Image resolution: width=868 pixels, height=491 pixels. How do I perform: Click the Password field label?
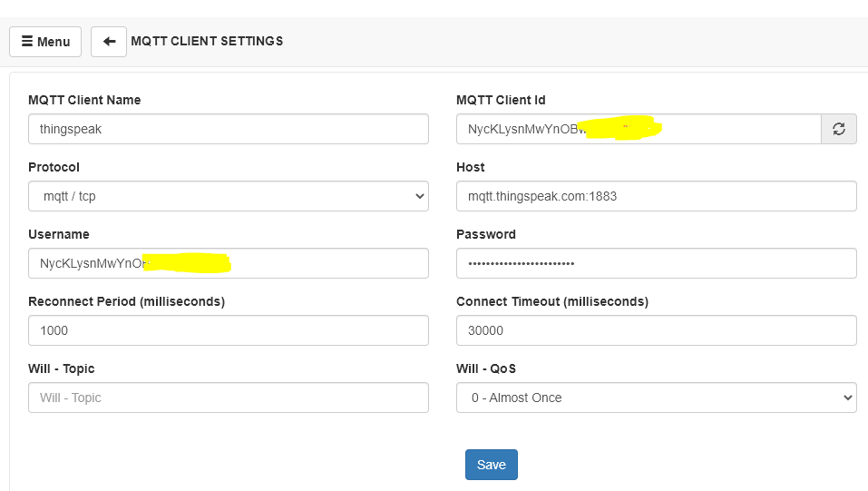point(486,234)
